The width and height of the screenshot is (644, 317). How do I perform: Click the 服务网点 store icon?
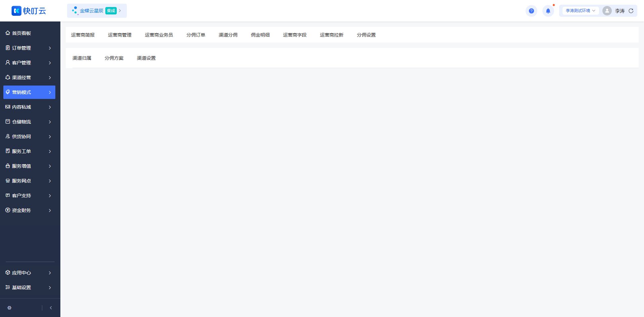(8, 180)
